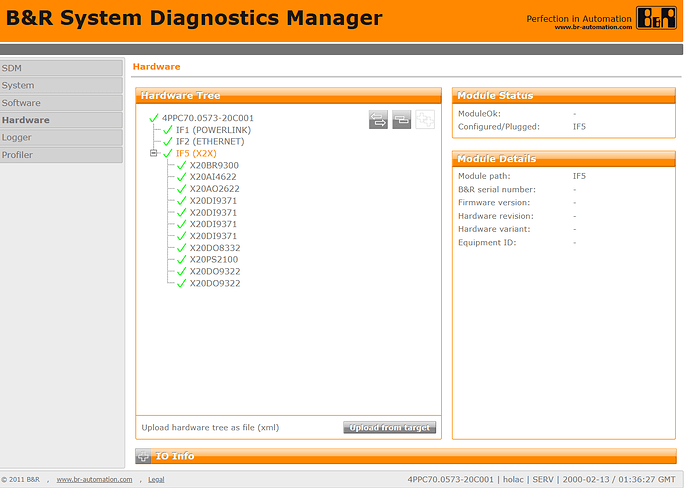The height and width of the screenshot is (488, 690).
Task: Click the green check next to X20DO8332
Action: coord(181,248)
